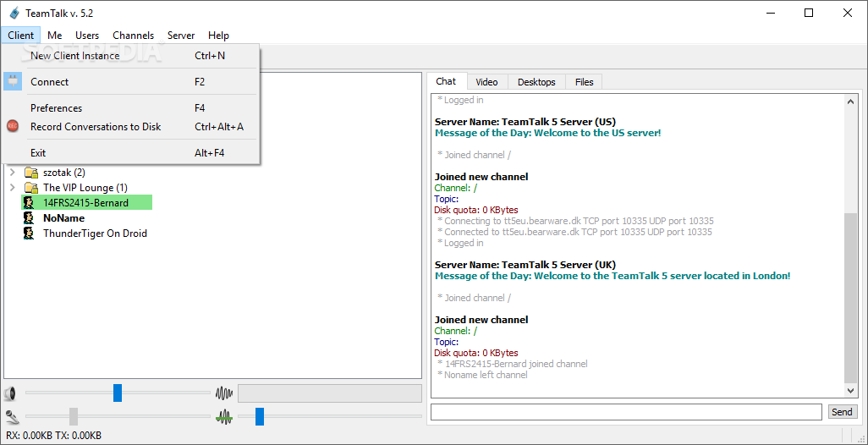Image resolution: width=868 pixels, height=445 pixels.
Task: Click the voice level progress bar
Action: [x=330, y=393]
